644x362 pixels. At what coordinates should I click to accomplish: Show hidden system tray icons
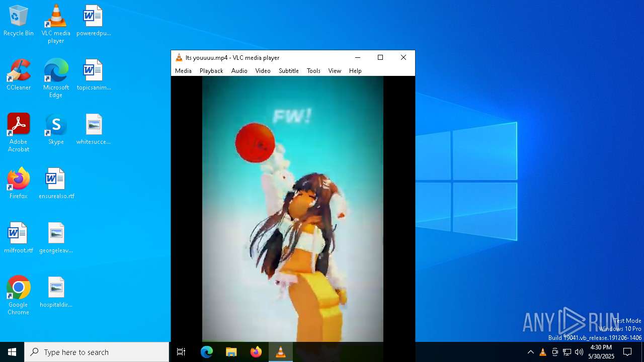tap(530, 352)
